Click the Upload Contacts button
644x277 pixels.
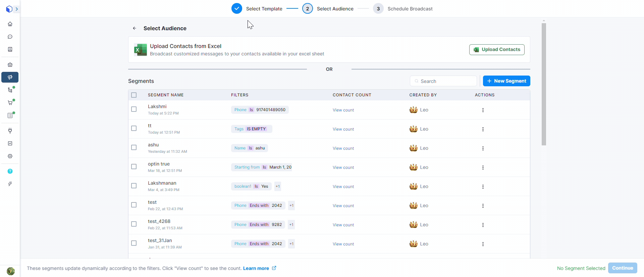497,50
